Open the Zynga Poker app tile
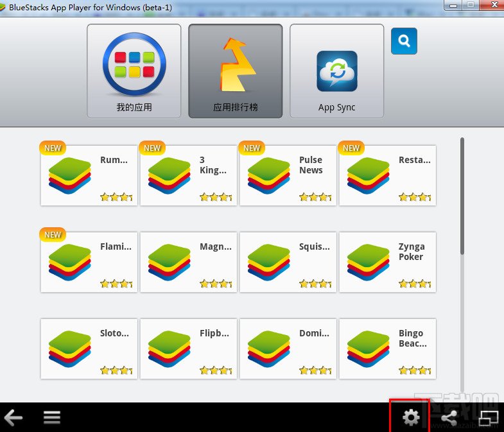Image resolution: width=504 pixels, height=432 pixels. [388, 262]
